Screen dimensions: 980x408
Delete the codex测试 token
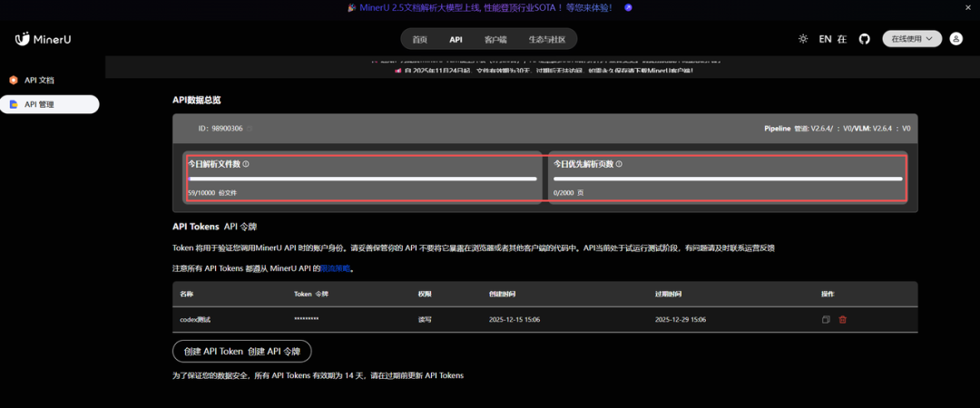tap(842, 319)
